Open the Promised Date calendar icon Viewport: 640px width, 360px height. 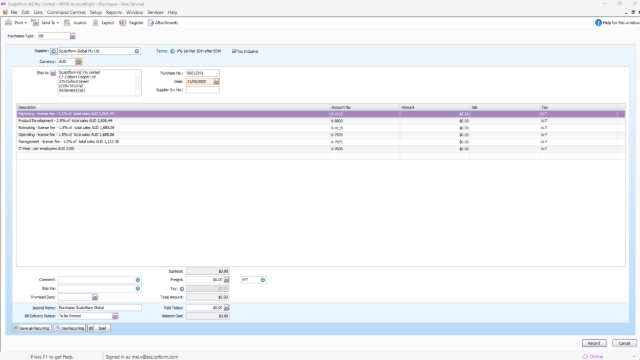click(x=95, y=297)
